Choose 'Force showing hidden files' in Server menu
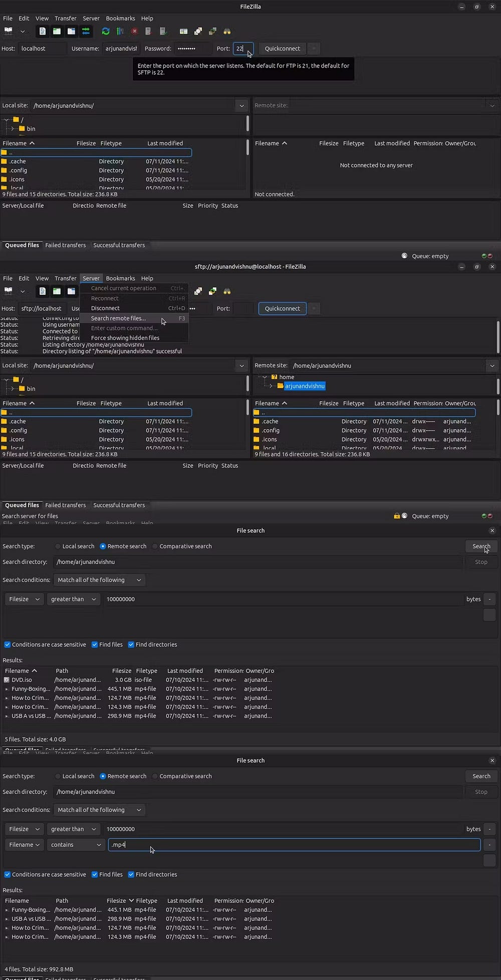This screenshot has height=980, width=501. pos(134,338)
